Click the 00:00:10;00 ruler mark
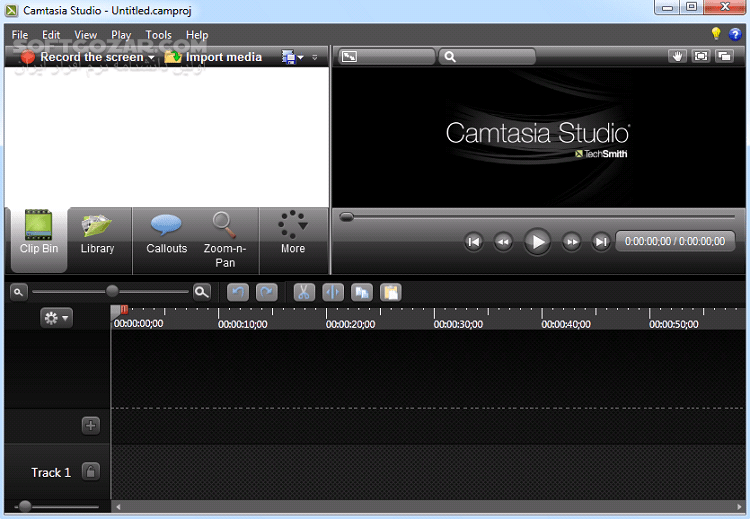 [x=243, y=324]
